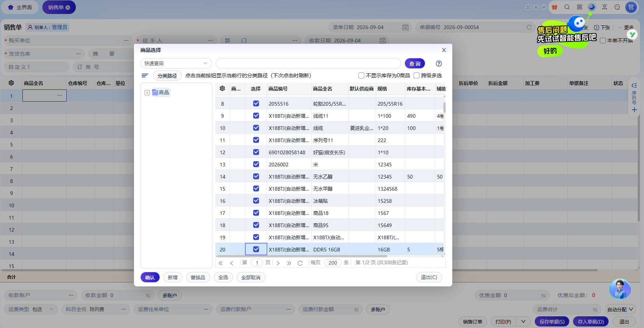Refresh the product list pagination

[x=300, y=263]
